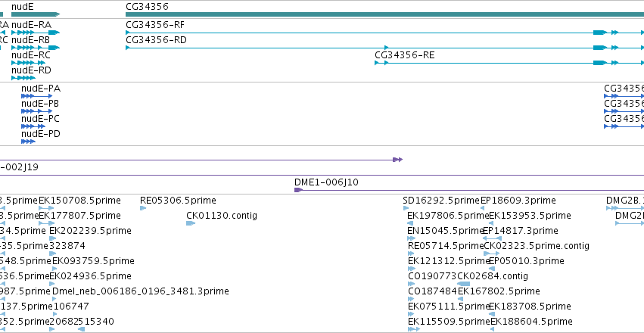Open the SD16292.5prime EST label

click(441, 201)
